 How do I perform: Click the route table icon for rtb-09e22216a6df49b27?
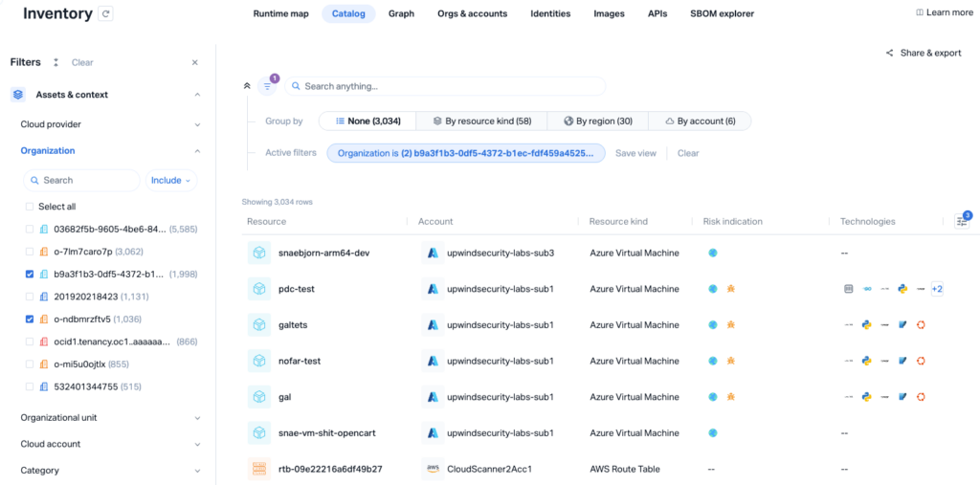coord(258,469)
